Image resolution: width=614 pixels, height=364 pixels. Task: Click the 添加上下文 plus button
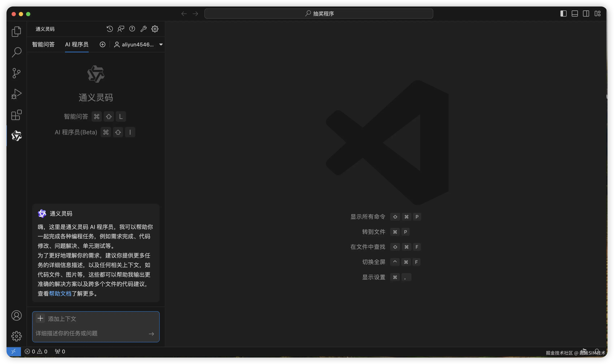tap(40, 319)
